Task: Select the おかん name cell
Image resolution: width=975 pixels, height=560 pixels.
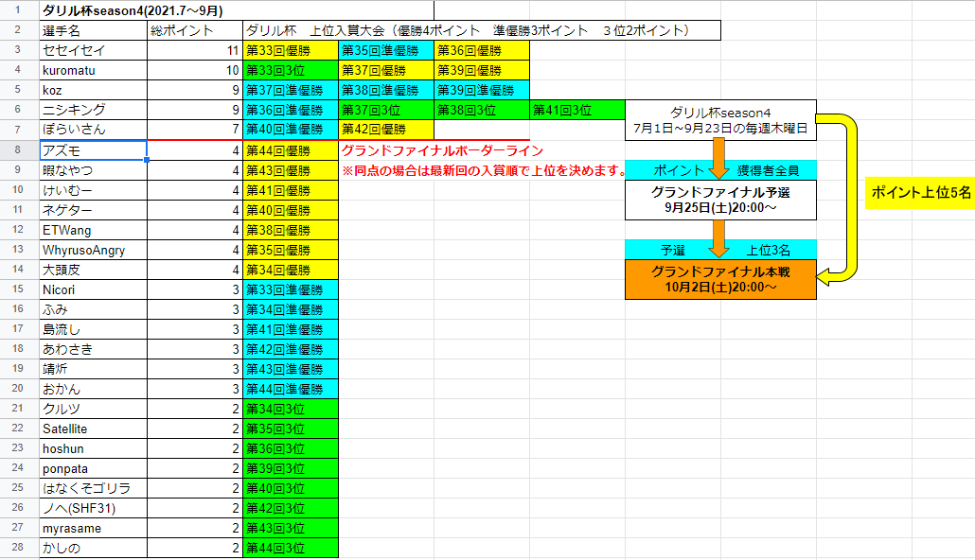Action: click(94, 389)
